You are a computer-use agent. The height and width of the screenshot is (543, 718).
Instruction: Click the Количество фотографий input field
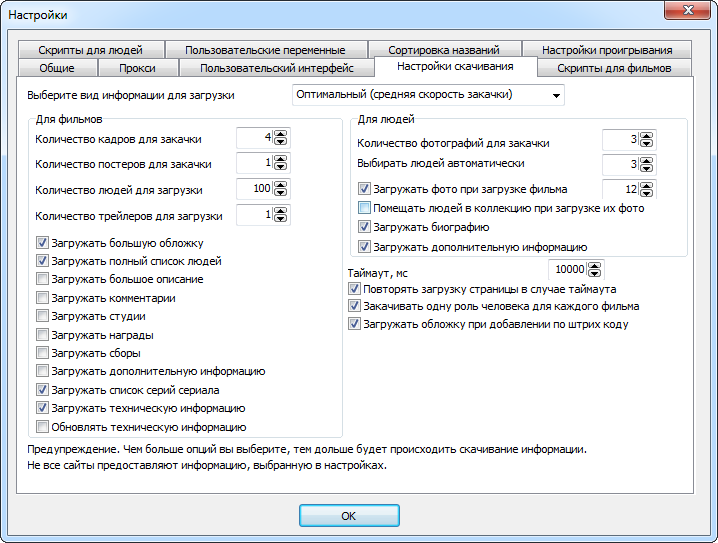[621, 140]
